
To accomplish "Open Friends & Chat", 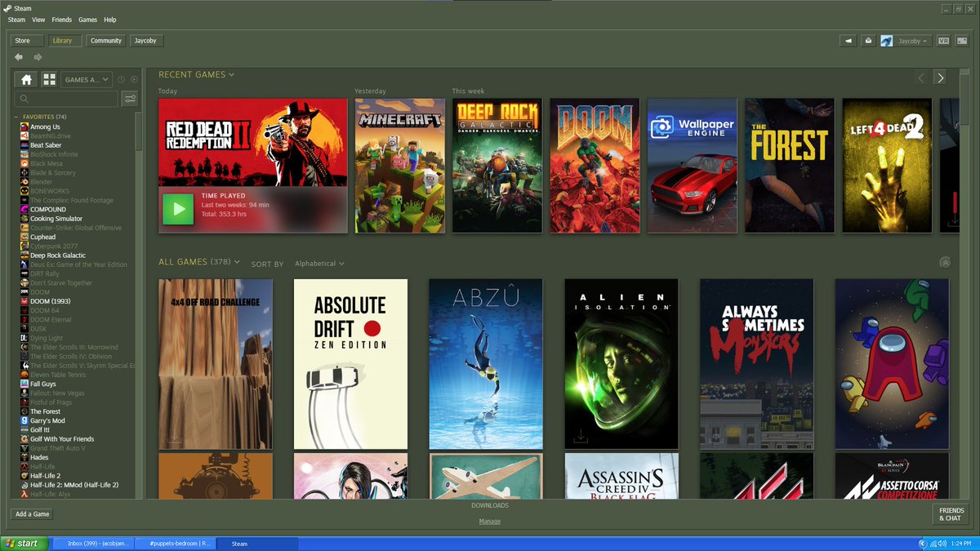I will point(950,514).
